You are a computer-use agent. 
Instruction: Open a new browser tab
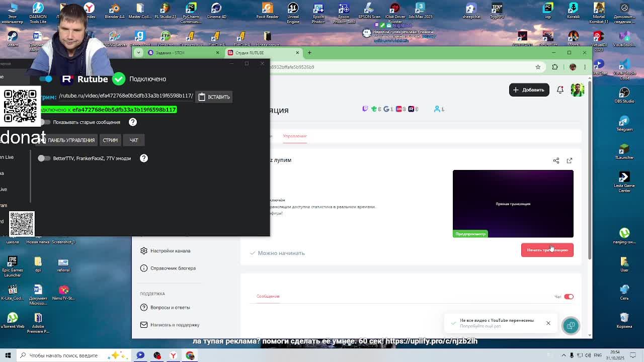(309, 53)
